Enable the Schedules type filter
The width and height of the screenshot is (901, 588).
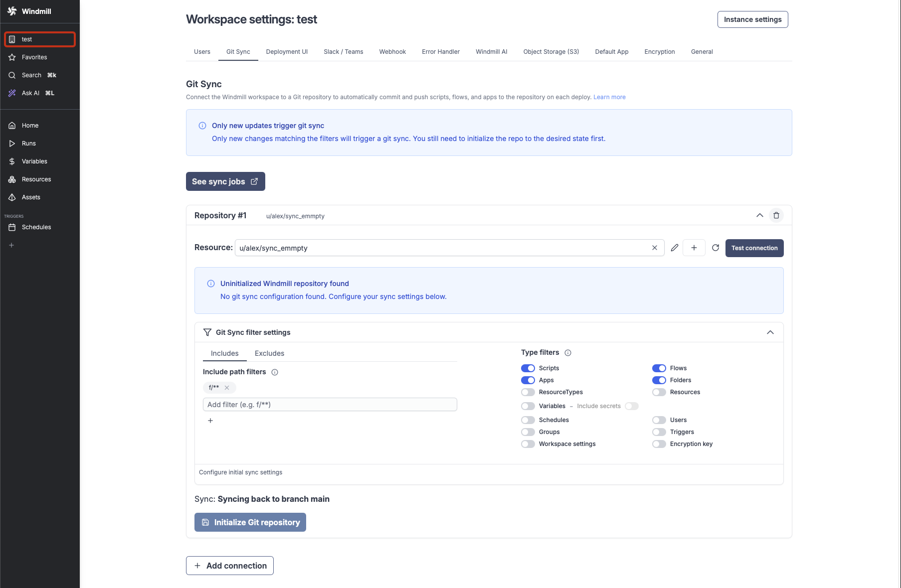click(528, 420)
